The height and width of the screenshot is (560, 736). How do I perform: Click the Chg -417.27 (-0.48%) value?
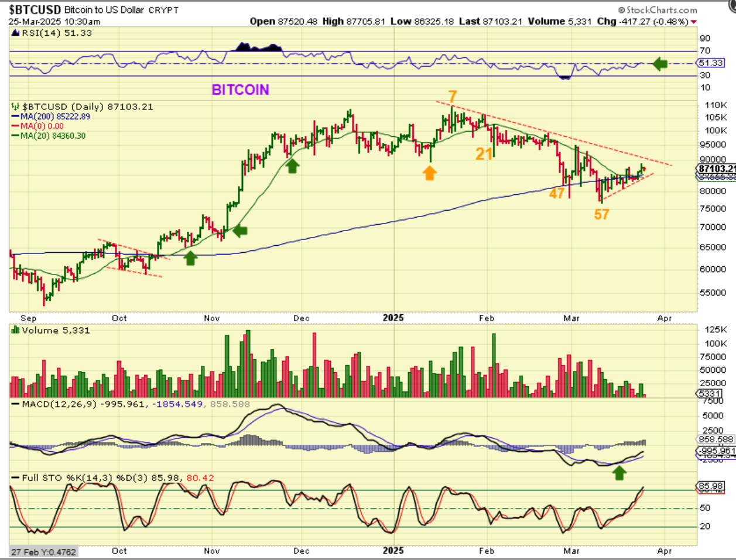[642, 22]
